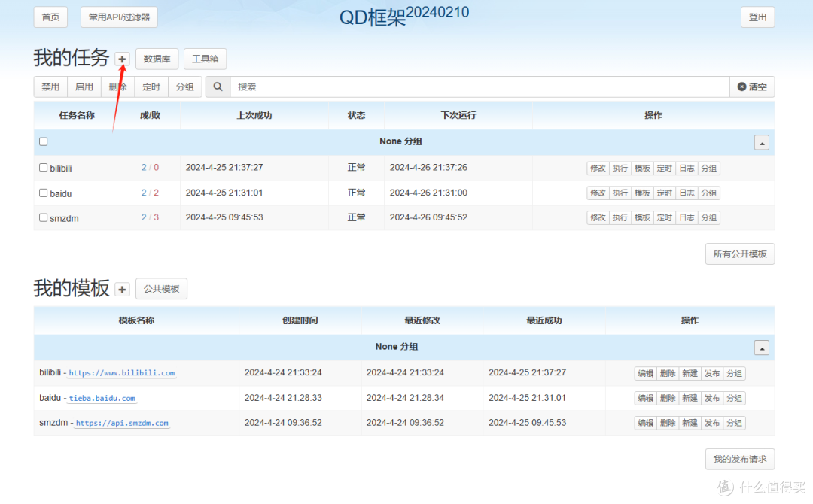Click 分组 for smzdm template
The width and height of the screenshot is (813, 504).
pyautogui.click(x=734, y=424)
